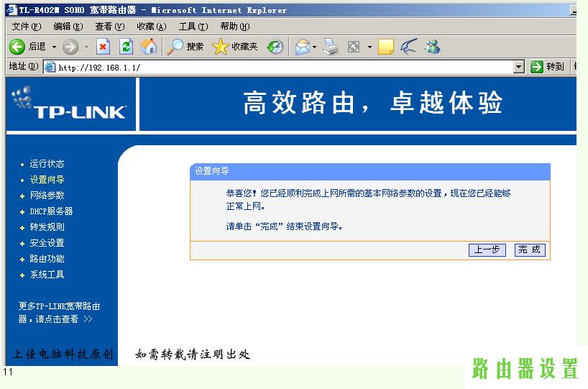
Task: Click the Stop loading icon
Action: click(x=103, y=47)
